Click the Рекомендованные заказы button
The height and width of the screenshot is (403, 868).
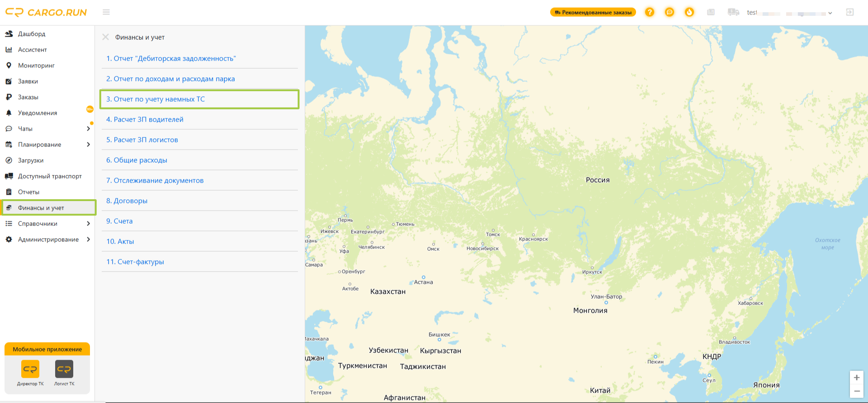pyautogui.click(x=593, y=12)
